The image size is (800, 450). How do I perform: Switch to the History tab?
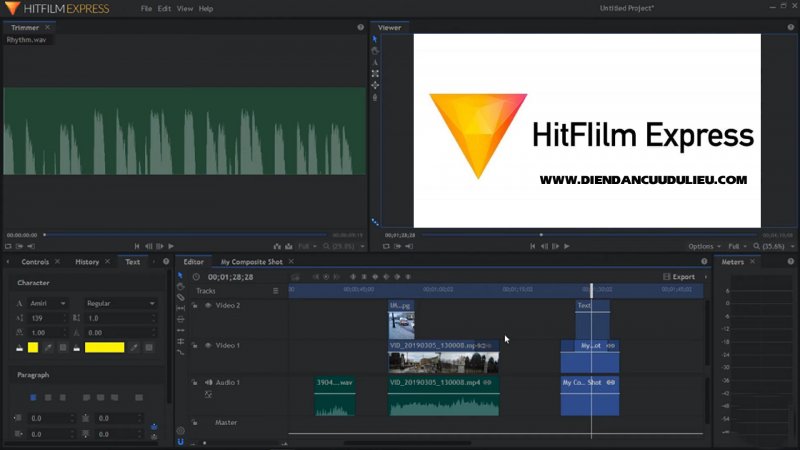87,262
